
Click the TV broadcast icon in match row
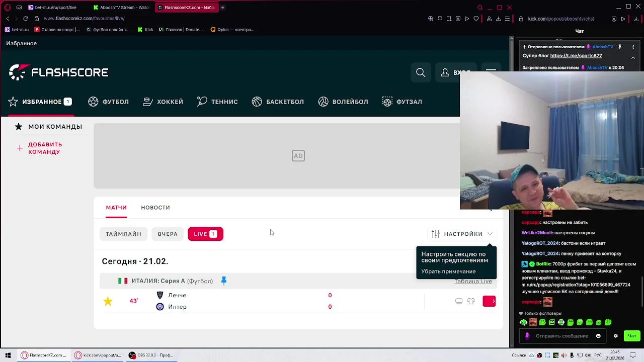(459, 301)
